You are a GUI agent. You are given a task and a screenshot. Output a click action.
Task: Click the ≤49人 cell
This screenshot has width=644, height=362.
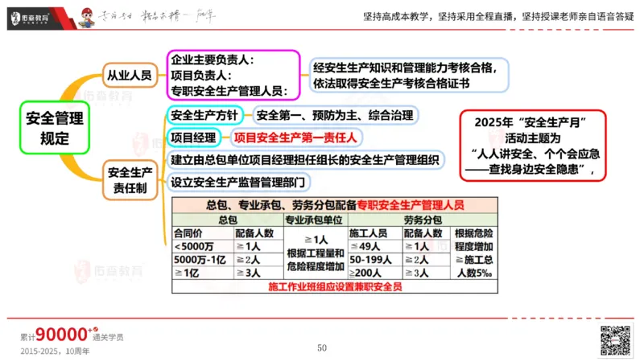(374, 246)
